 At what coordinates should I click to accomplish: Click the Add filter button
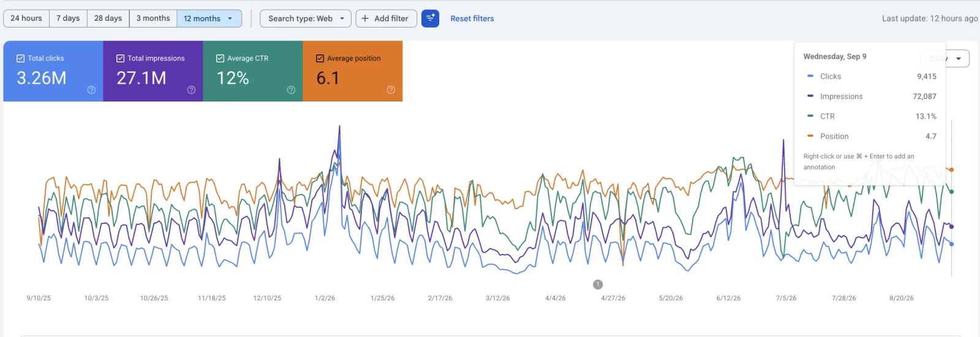(x=386, y=18)
